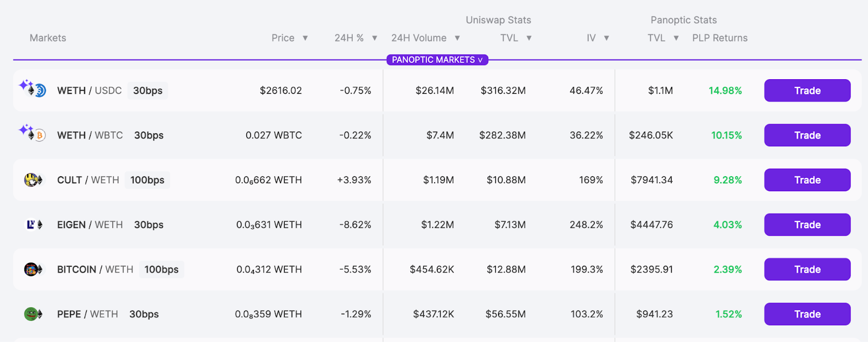Click the 14.98% PLP return
This screenshot has width=868, height=342.
click(x=725, y=91)
